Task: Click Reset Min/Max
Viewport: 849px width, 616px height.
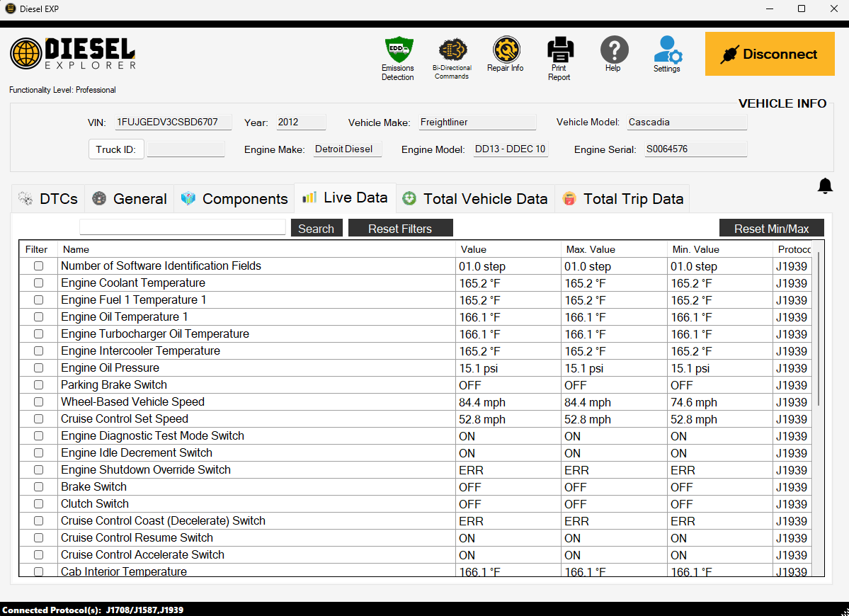Action: click(771, 229)
